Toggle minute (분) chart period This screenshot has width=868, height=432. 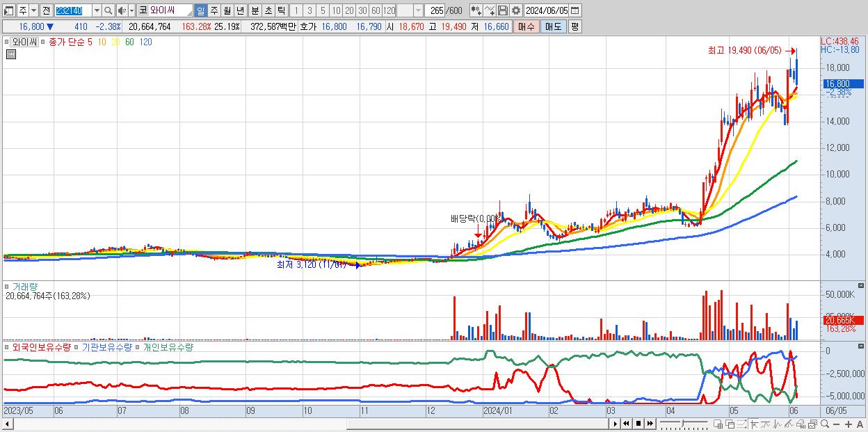pyautogui.click(x=255, y=10)
